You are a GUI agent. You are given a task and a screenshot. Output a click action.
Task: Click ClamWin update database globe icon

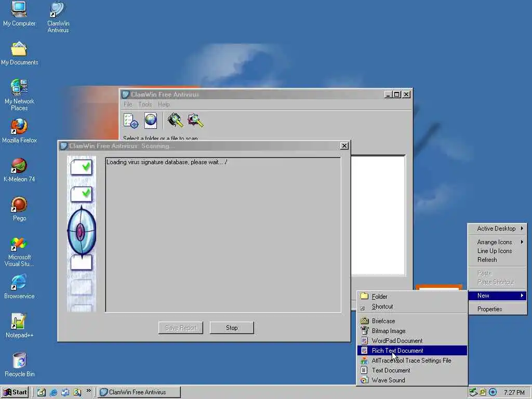[151, 121]
